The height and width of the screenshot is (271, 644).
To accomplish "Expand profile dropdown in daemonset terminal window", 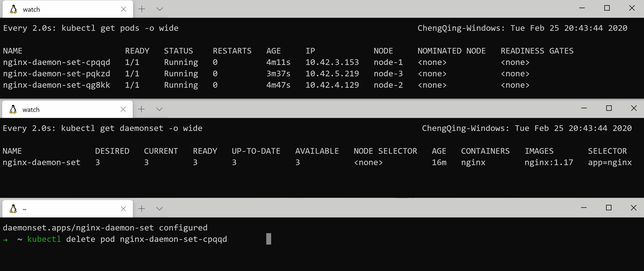I will [x=159, y=109].
